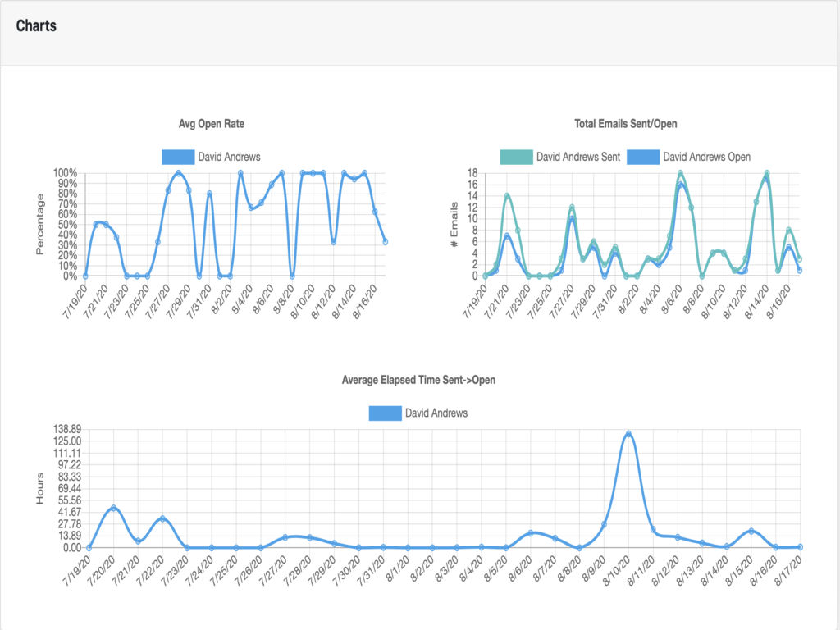Hide David Andrews series via Avg Open Rate legend text
This screenshot has height=630, width=840.
click(x=229, y=156)
